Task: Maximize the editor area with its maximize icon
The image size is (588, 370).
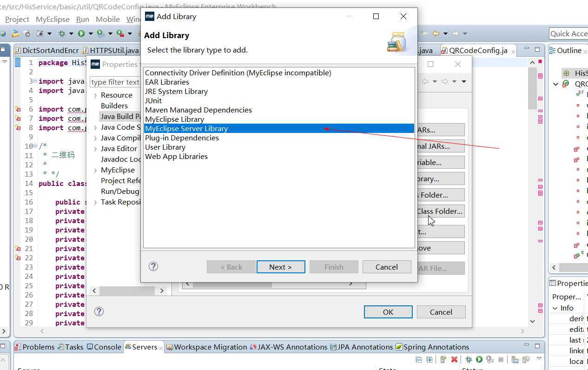Action: coord(537,49)
